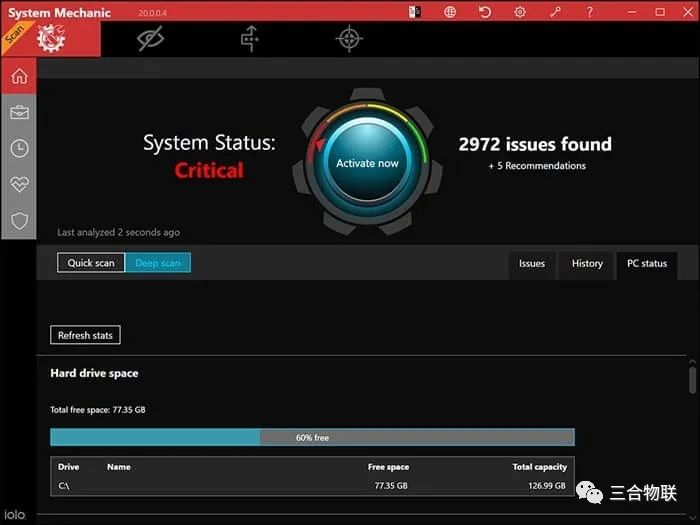Open the Home dashboard in the sidebar
Screen dimensions: 700x525
pos(18,76)
